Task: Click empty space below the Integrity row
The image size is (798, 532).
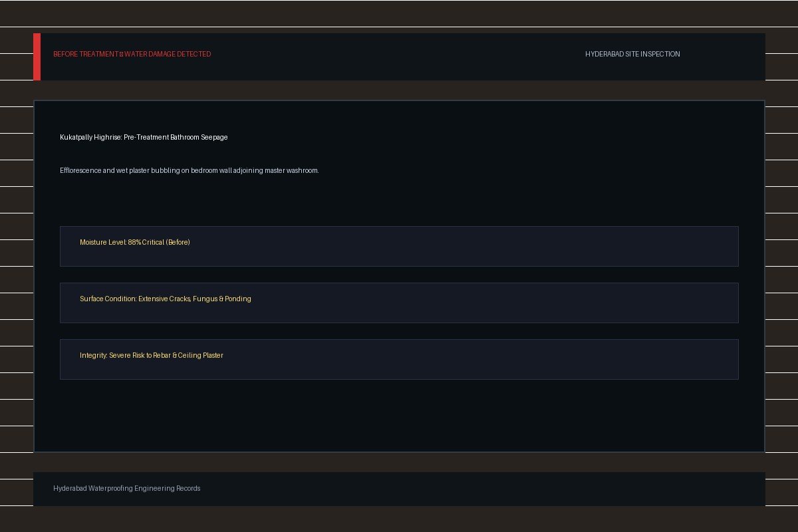Action: click(399, 416)
